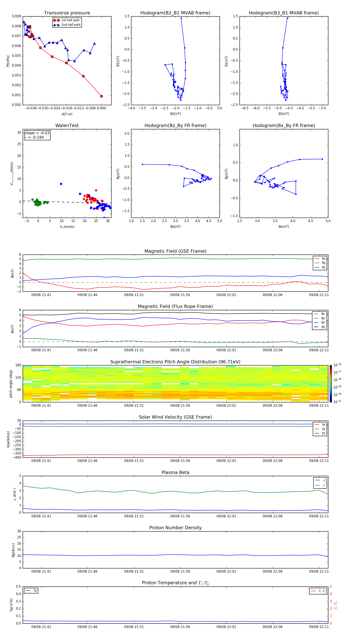
Task: Select Bz' in the Flux Rope legend
Action: click(x=320, y=323)
